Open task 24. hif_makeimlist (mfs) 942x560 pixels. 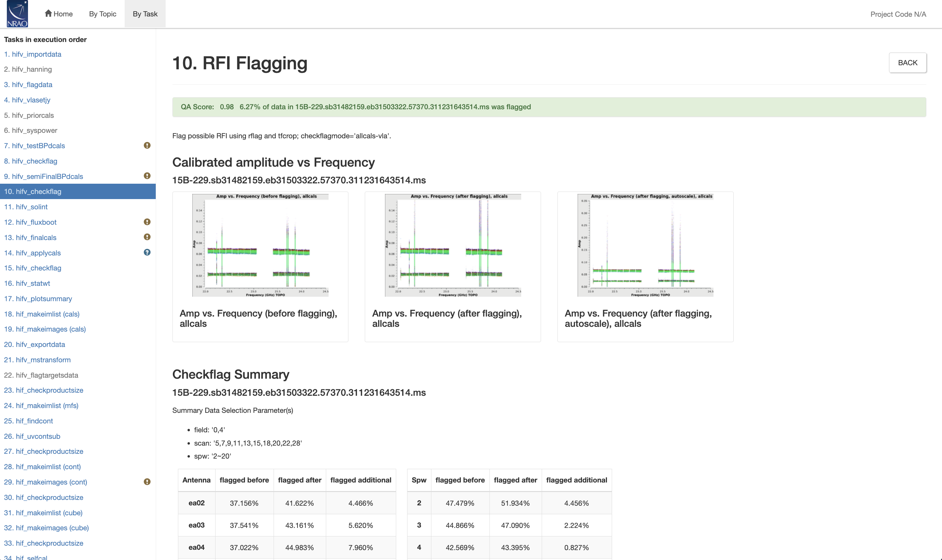pyautogui.click(x=41, y=406)
